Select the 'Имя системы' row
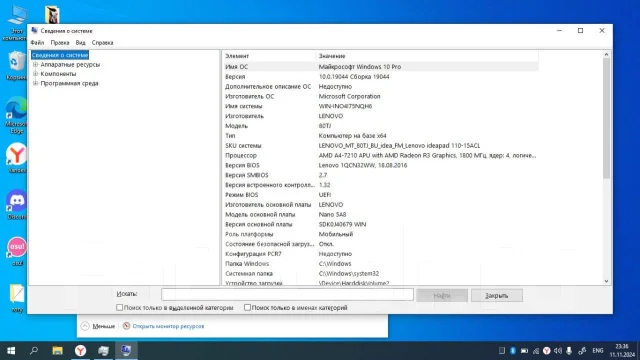 coord(380,106)
